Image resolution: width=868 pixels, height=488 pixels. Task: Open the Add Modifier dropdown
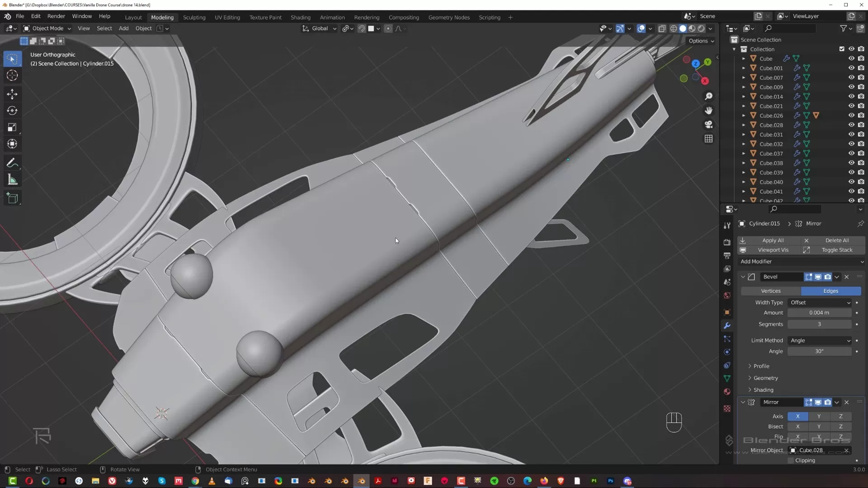click(x=801, y=262)
